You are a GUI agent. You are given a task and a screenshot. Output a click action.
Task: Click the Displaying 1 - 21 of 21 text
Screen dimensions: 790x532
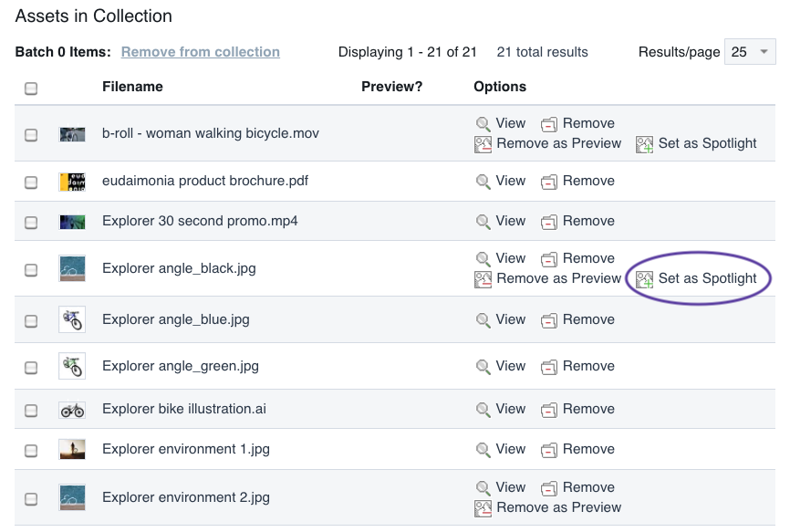click(407, 52)
